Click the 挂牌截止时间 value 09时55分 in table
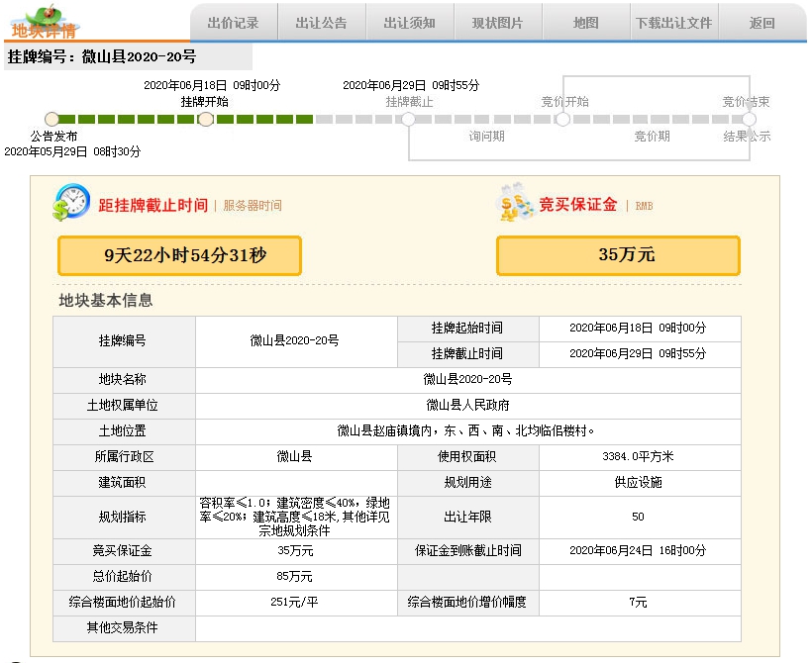The width and height of the screenshot is (812, 663). click(638, 353)
